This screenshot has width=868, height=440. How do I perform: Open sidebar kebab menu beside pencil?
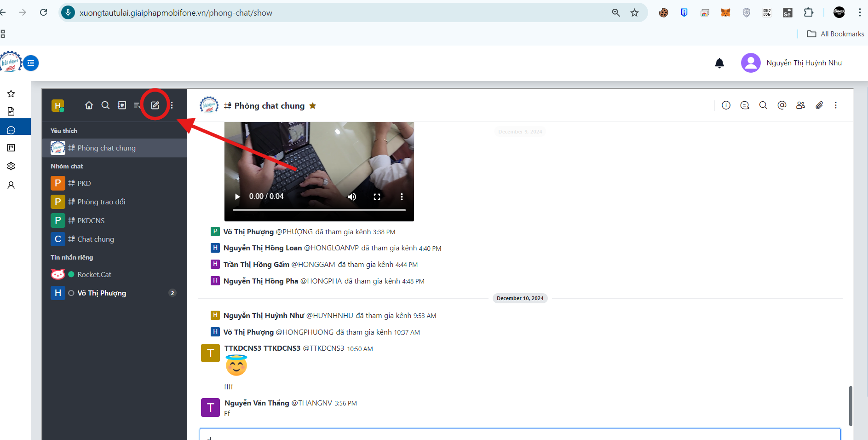pos(172,105)
